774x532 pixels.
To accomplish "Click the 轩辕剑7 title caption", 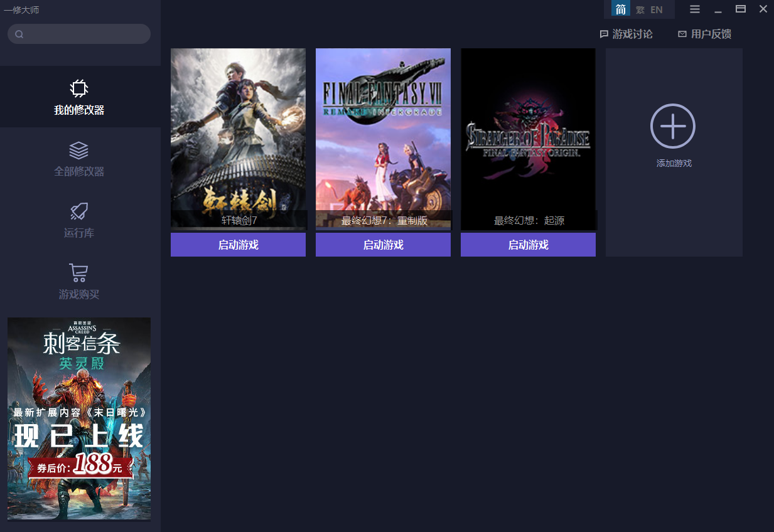I will (x=239, y=221).
